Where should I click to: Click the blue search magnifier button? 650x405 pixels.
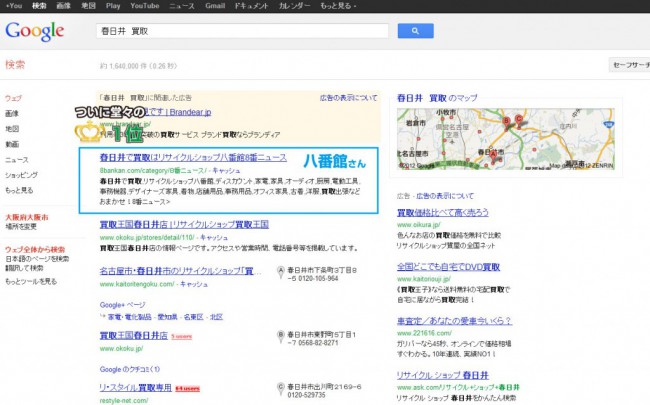[x=415, y=31]
